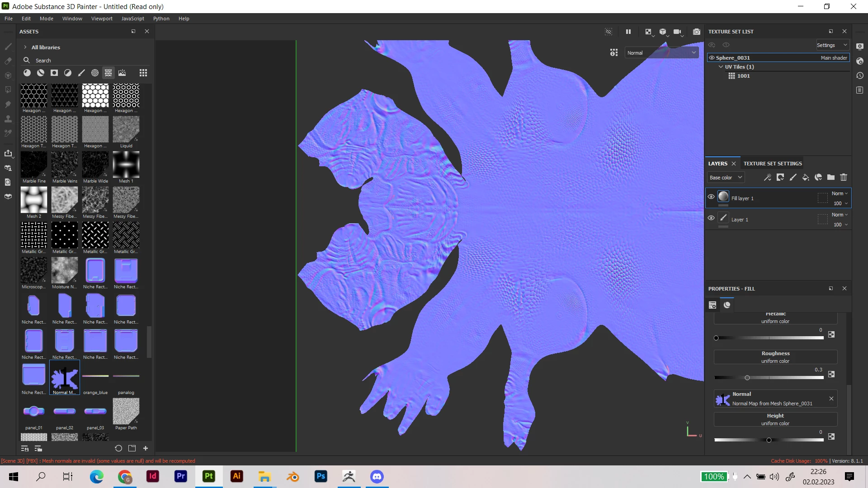Image resolution: width=868 pixels, height=488 pixels.
Task: Click the paint brush add-layer icon
Action: [793, 178]
